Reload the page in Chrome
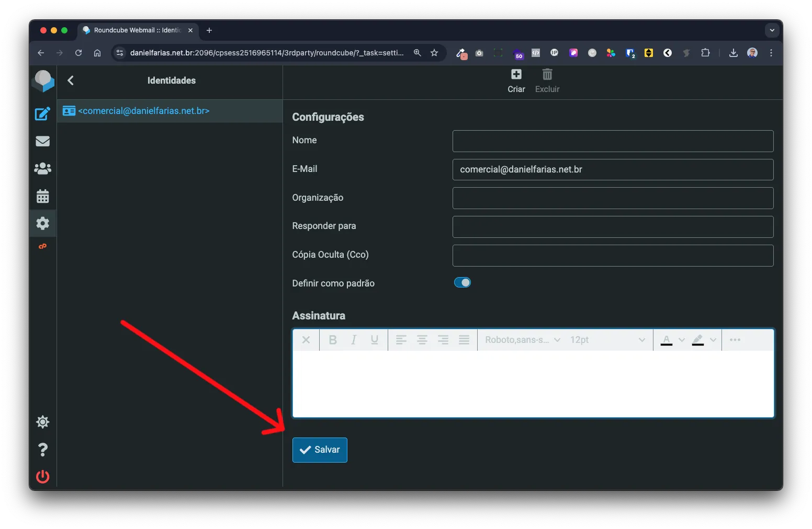 [x=78, y=53]
